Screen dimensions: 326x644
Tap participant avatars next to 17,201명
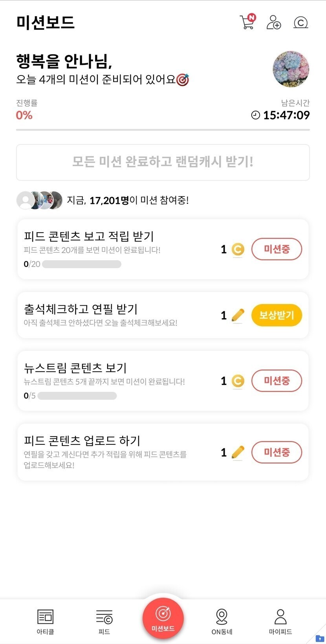click(x=40, y=200)
